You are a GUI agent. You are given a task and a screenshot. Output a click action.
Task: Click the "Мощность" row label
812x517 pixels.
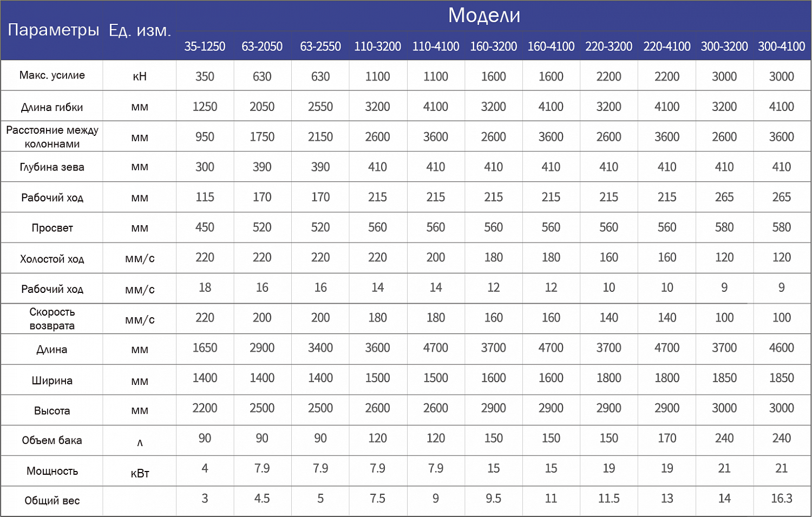coord(52,471)
